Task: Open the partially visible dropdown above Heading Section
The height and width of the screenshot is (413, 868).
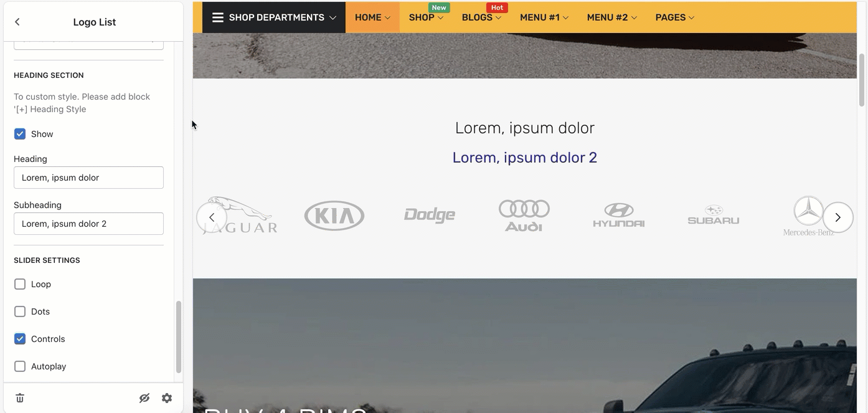Action: pos(88,45)
